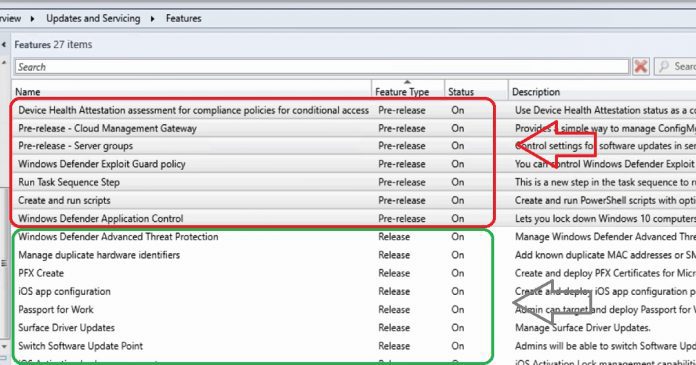Viewport: 696px width, 365px height.
Task: Open Updates and Servicing breadcrumb
Action: pos(93,18)
